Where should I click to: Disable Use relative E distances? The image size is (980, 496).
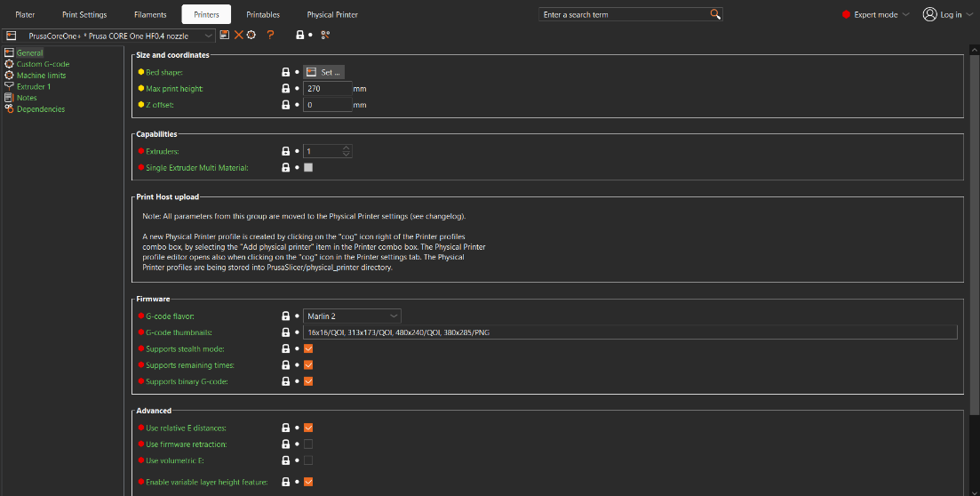tap(308, 428)
